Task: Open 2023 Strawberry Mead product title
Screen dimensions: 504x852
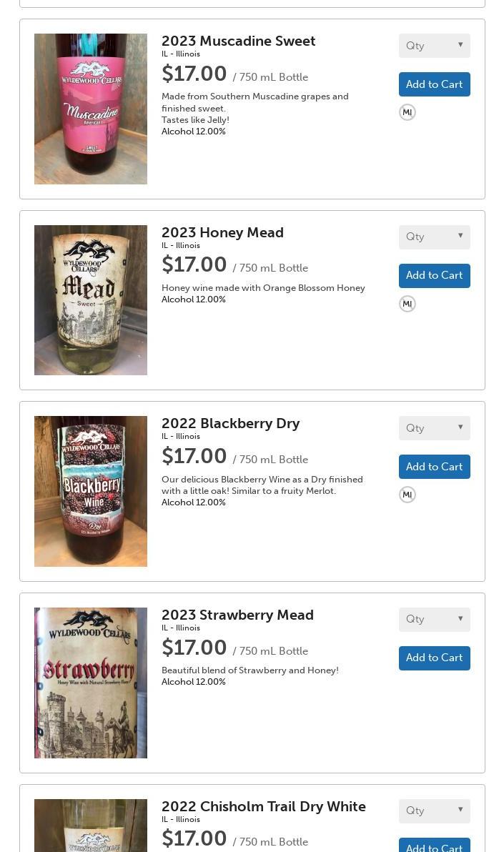Action: (x=237, y=615)
